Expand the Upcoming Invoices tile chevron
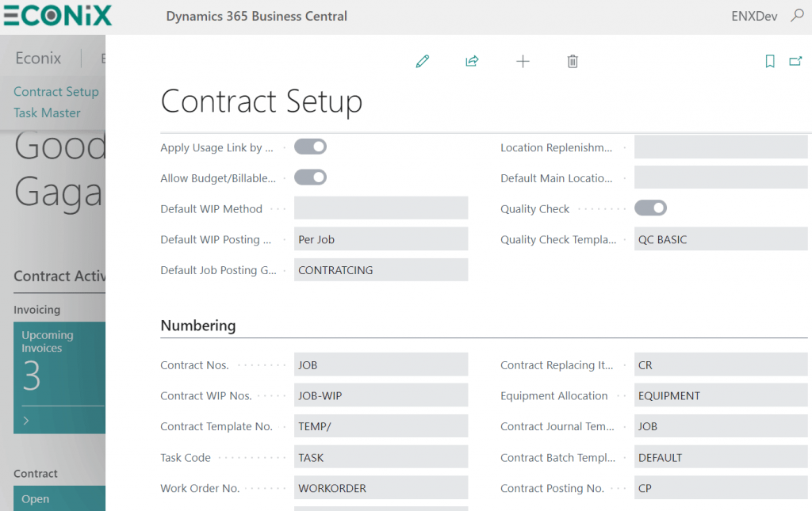This screenshot has height=511, width=812. [x=26, y=421]
